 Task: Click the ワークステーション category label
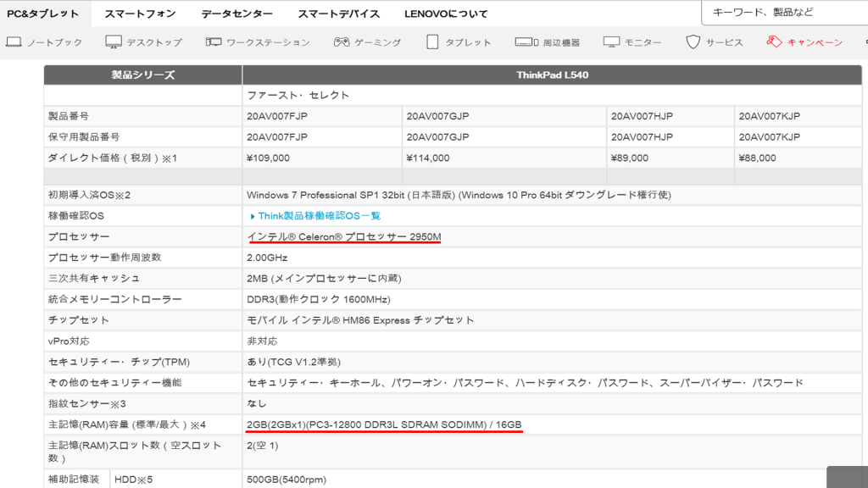268,42
